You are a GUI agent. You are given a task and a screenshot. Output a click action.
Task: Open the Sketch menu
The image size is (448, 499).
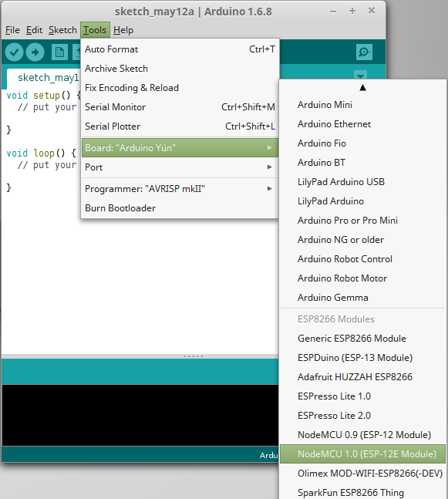point(62,30)
